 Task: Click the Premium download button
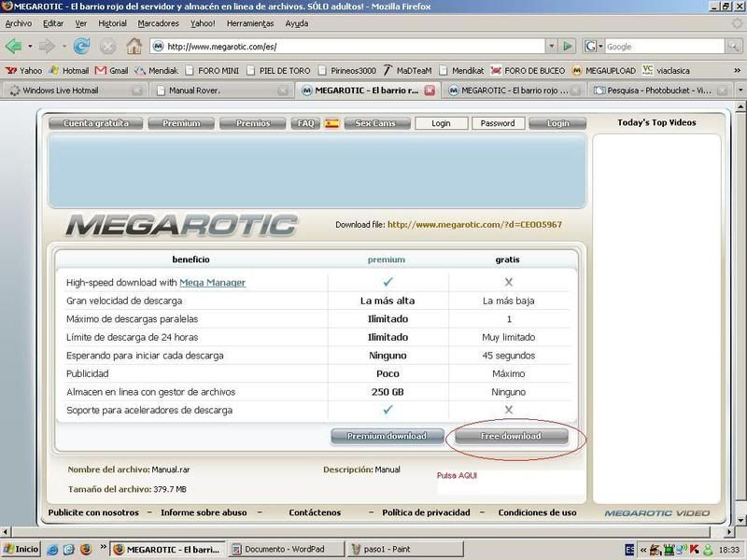pyautogui.click(x=387, y=436)
